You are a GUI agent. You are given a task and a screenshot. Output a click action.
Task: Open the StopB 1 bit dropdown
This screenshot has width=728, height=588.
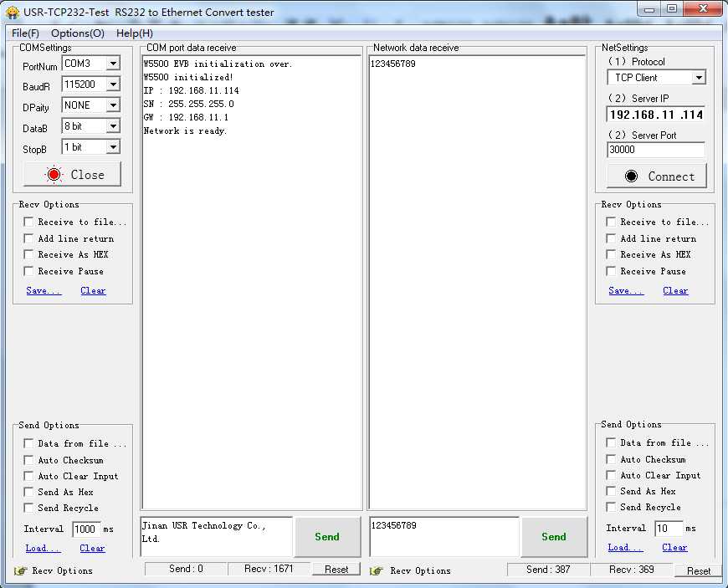pyautogui.click(x=113, y=147)
